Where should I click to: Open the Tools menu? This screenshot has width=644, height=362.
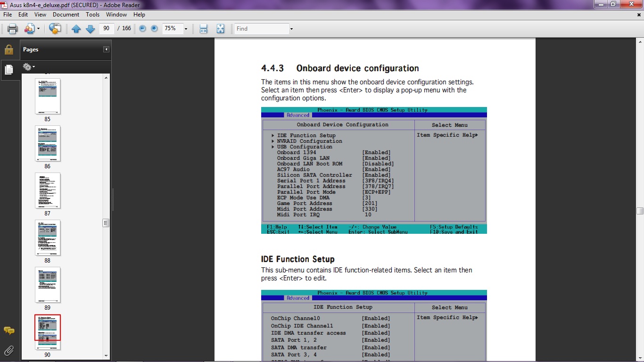pos(93,15)
